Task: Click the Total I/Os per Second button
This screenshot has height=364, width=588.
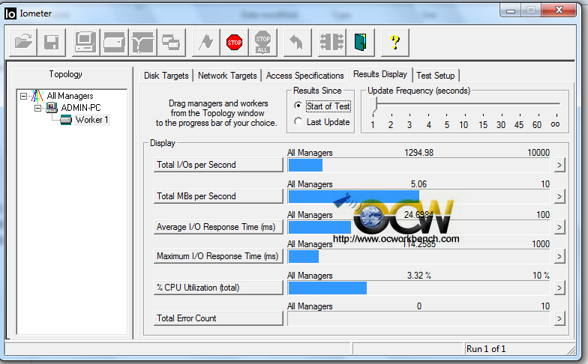Action: (x=218, y=165)
